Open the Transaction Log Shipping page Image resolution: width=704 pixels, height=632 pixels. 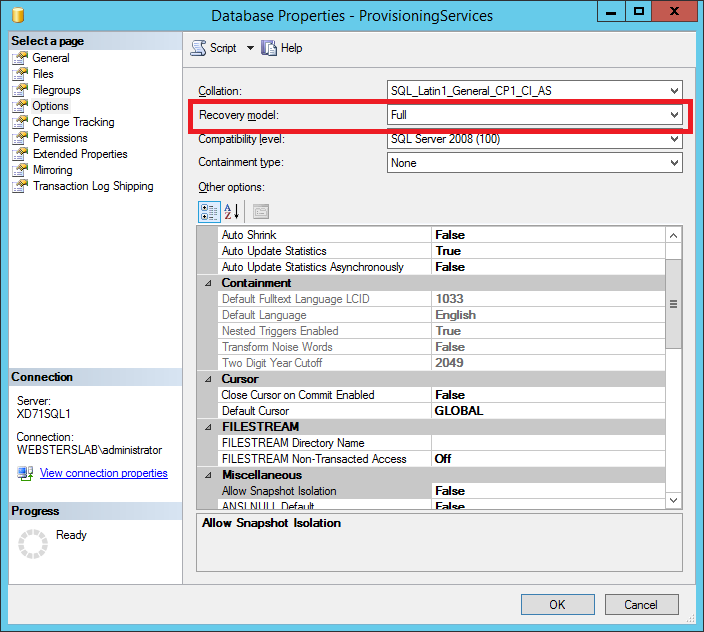(92, 186)
